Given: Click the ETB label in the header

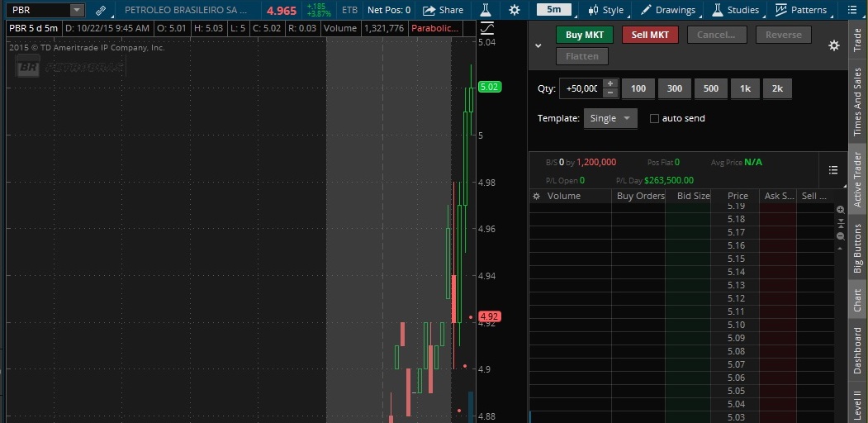Looking at the screenshot, I should (350, 10).
